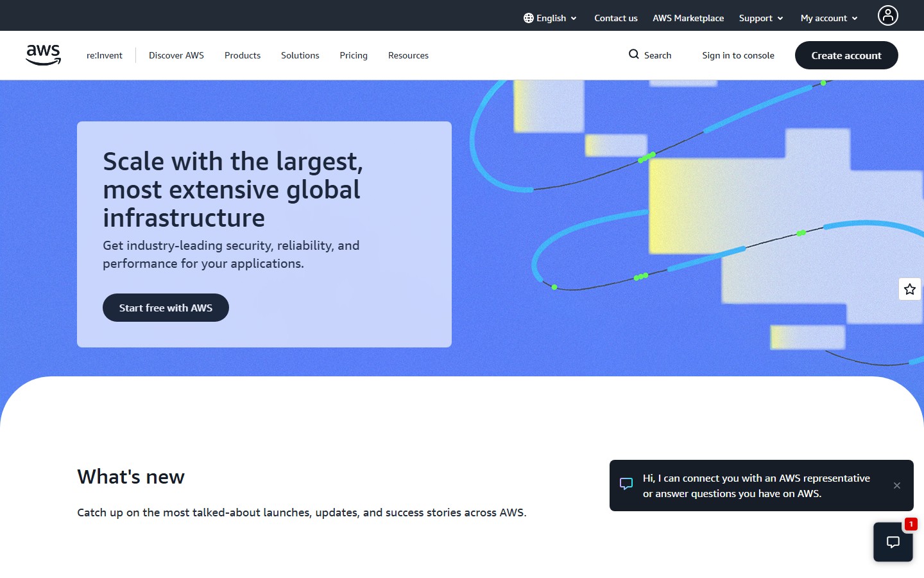Open the Products menu
The height and width of the screenshot is (578, 924).
[x=243, y=55]
